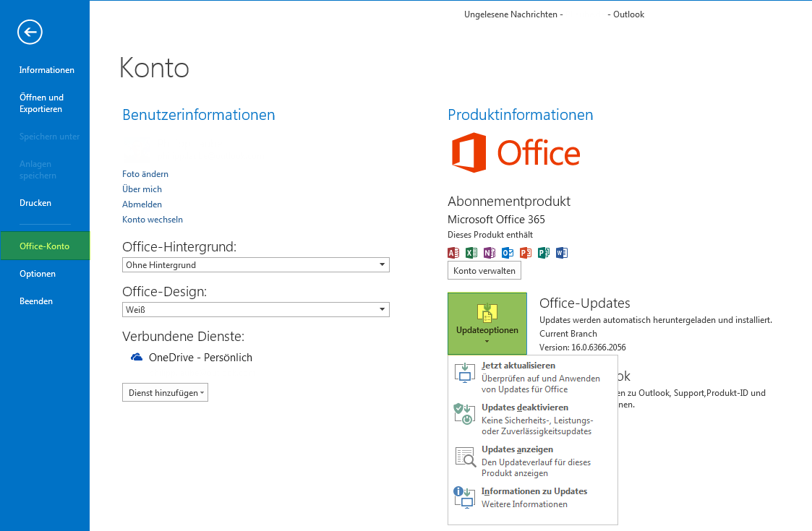Viewport: 812px width, 531px height.
Task: Click the Verbundene Dienste: label
Action: pyautogui.click(x=184, y=337)
